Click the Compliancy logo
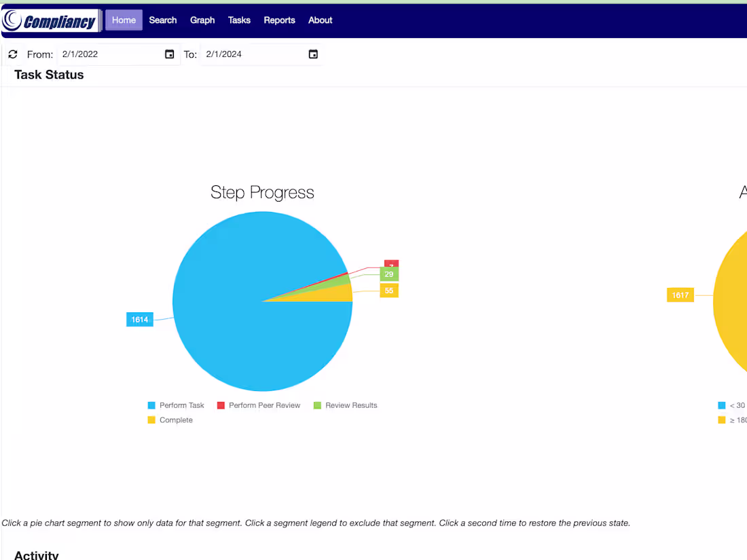Image resolution: width=747 pixels, height=560 pixels. coord(49,20)
